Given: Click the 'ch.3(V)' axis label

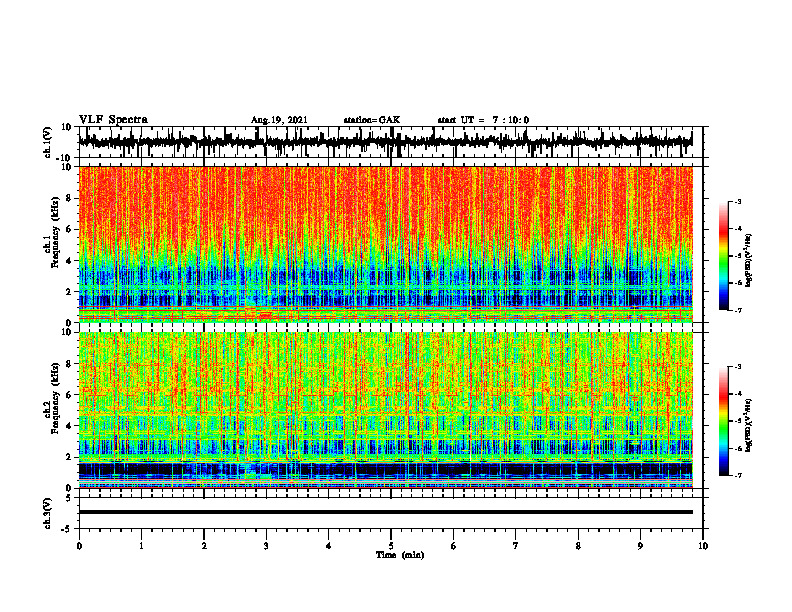Looking at the screenshot, I should point(48,513).
